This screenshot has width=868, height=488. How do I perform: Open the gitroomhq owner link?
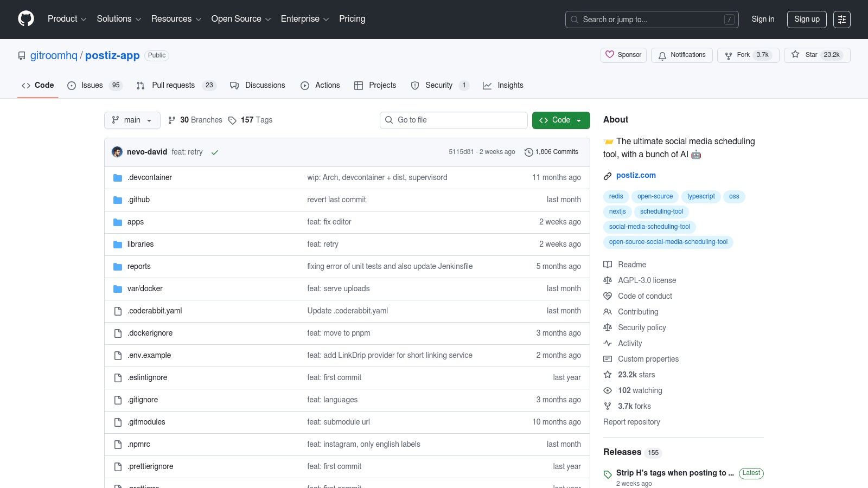(x=54, y=56)
